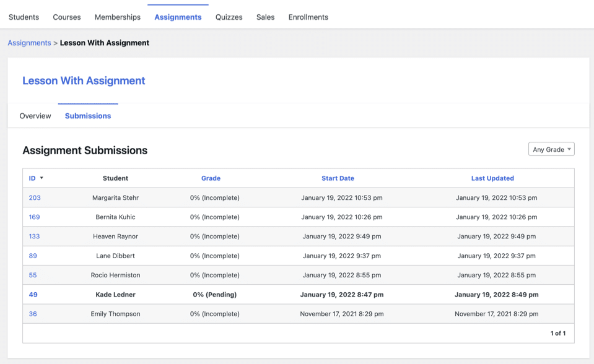This screenshot has width=594, height=364.
Task: Select the Submissions tab
Action: click(88, 116)
